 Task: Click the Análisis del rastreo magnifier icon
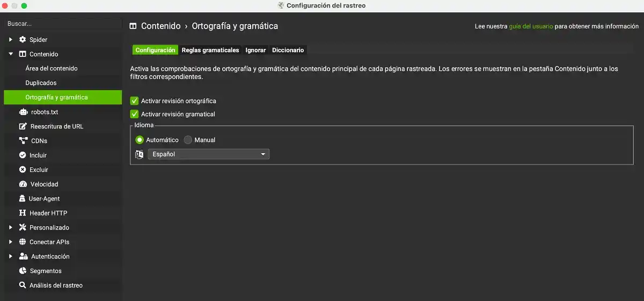(23, 285)
